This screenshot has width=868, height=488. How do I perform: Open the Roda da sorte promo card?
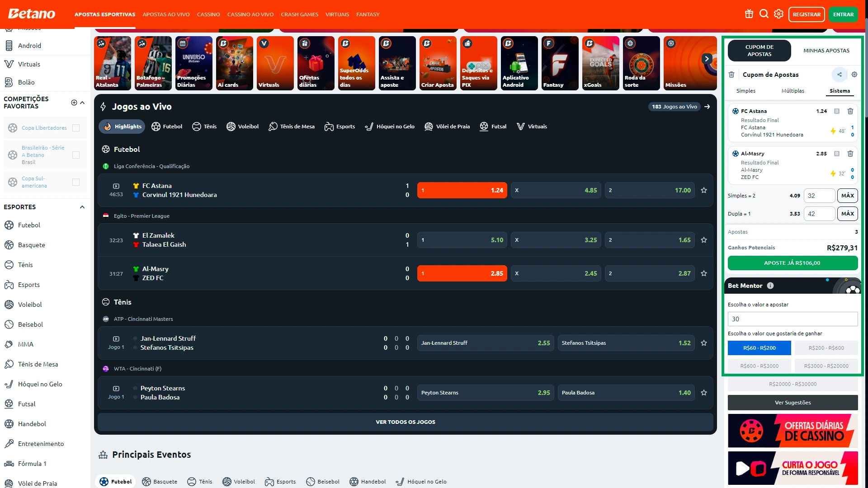(642, 63)
